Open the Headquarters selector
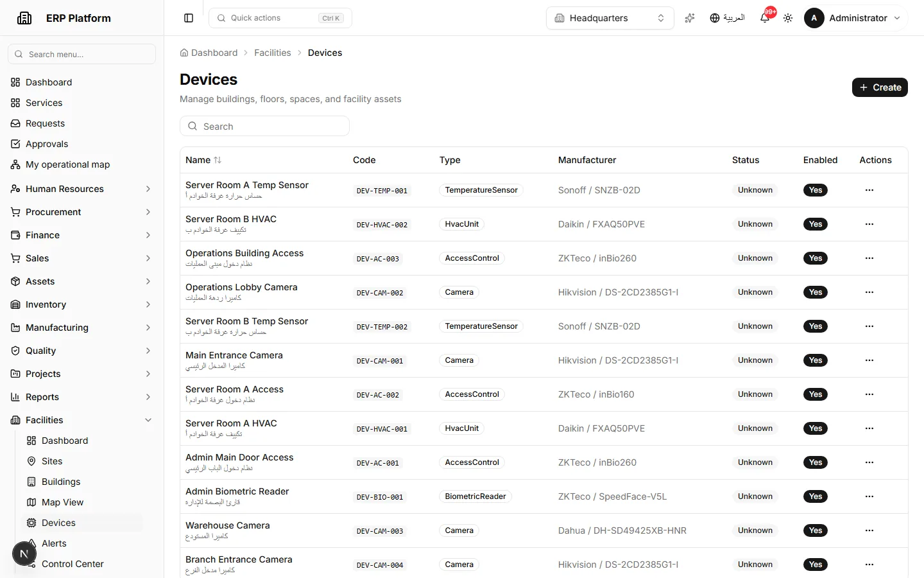This screenshot has width=924, height=578. tap(610, 18)
